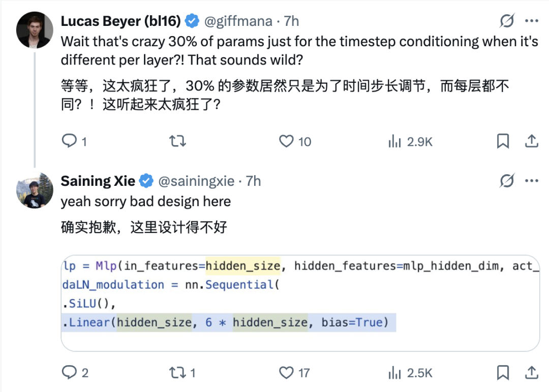Click the verified badge next to Saining Xie
This screenshot has height=392, width=549.
point(147,180)
